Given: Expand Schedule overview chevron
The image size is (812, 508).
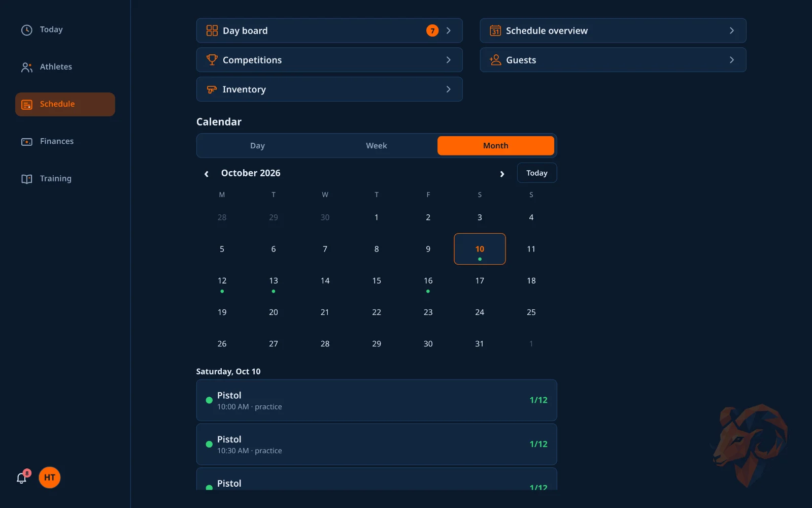Looking at the screenshot, I should click(732, 30).
